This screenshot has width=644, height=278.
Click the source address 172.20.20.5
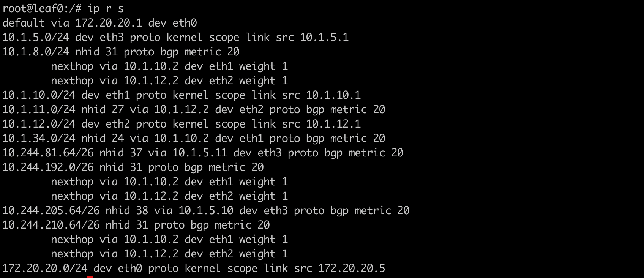(351, 269)
